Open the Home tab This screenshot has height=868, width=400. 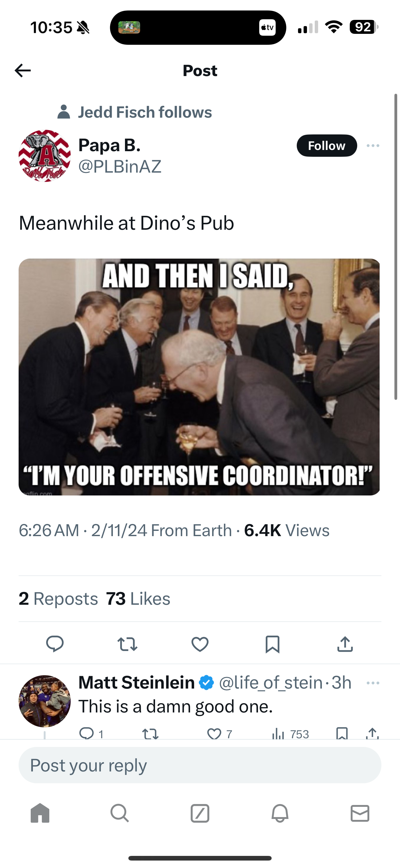click(40, 813)
